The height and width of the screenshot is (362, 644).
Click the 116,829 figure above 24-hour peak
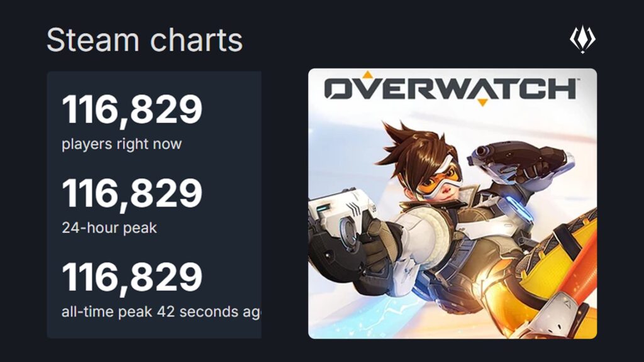point(132,194)
